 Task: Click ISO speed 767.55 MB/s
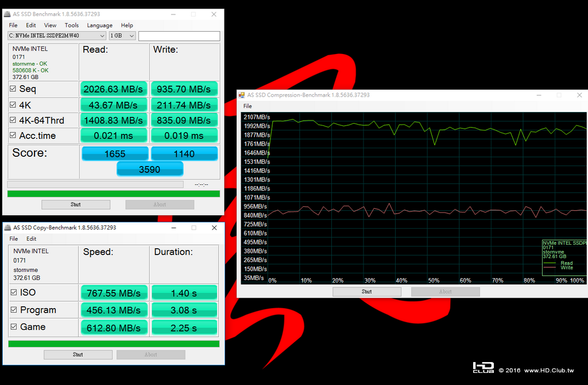click(x=114, y=293)
